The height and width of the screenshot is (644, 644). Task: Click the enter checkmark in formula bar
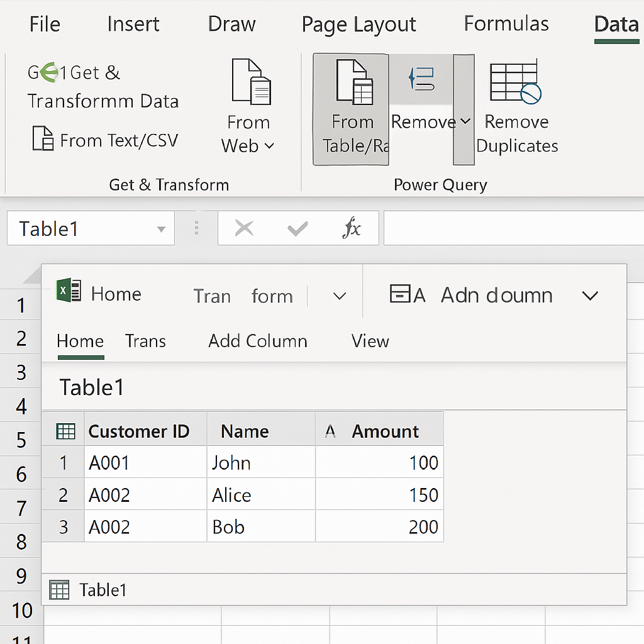point(297,228)
